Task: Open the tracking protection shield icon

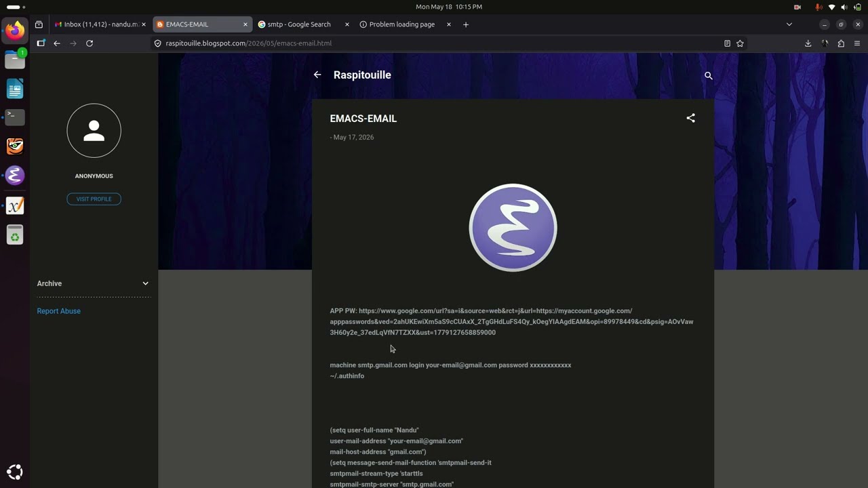Action: [x=158, y=43]
